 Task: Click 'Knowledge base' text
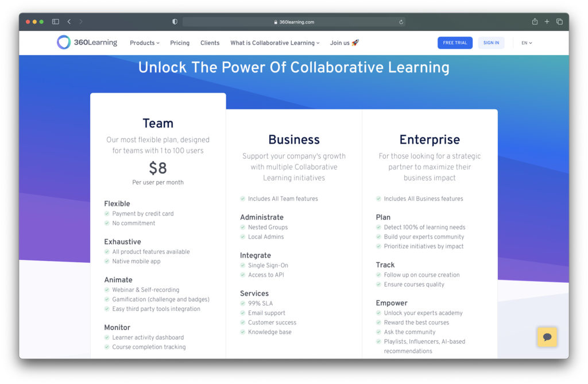coord(270,332)
